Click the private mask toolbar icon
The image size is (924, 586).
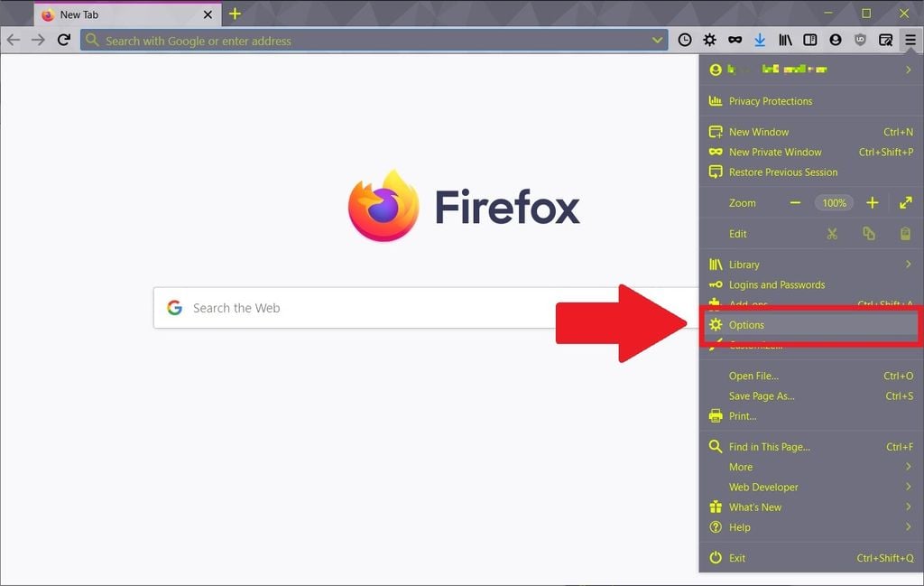(x=735, y=40)
